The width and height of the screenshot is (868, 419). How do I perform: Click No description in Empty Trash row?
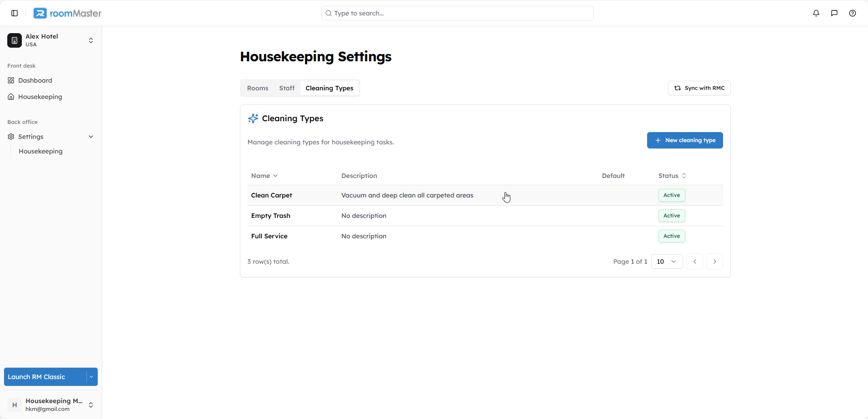(364, 216)
